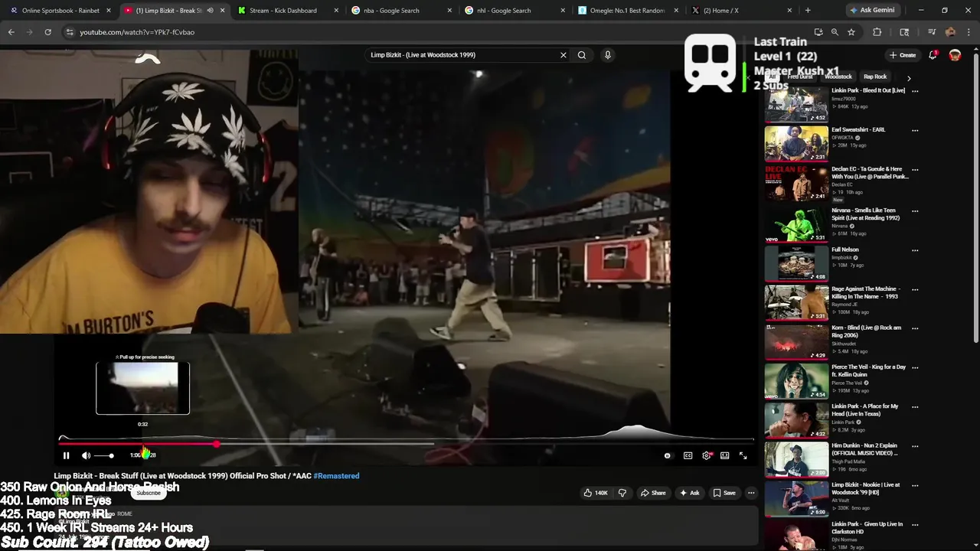
Task: Open Chrome media controls icon
Action: 932,32
